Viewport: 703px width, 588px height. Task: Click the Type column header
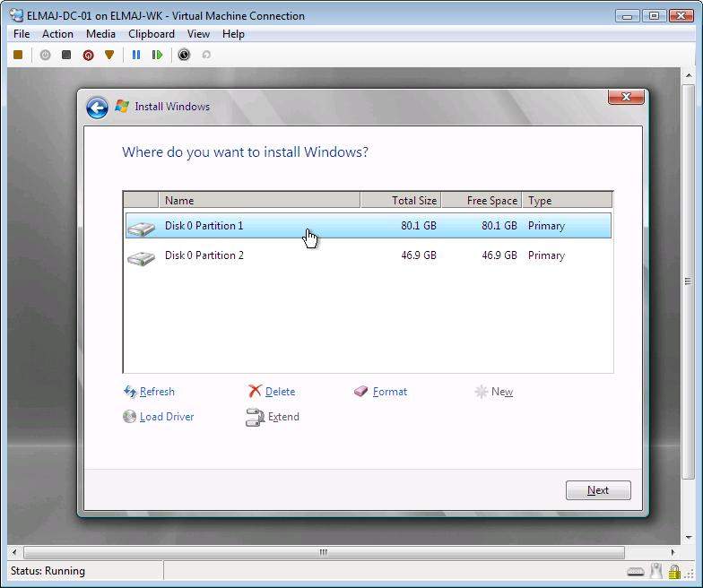tap(568, 201)
